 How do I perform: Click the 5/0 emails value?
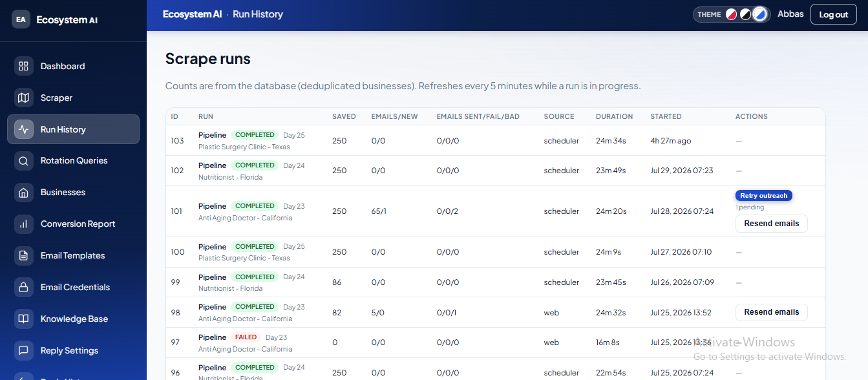pyautogui.click(x=377, y=313)
